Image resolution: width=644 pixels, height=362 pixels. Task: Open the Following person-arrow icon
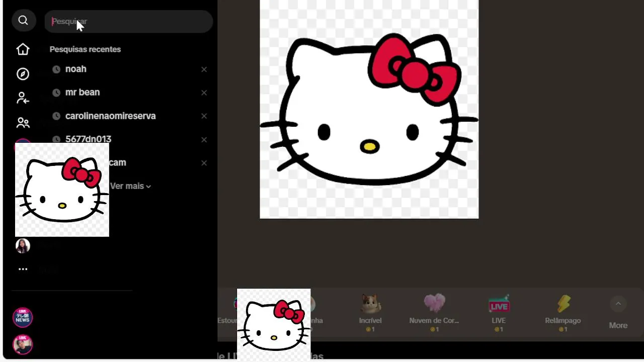tap(23, 98)
